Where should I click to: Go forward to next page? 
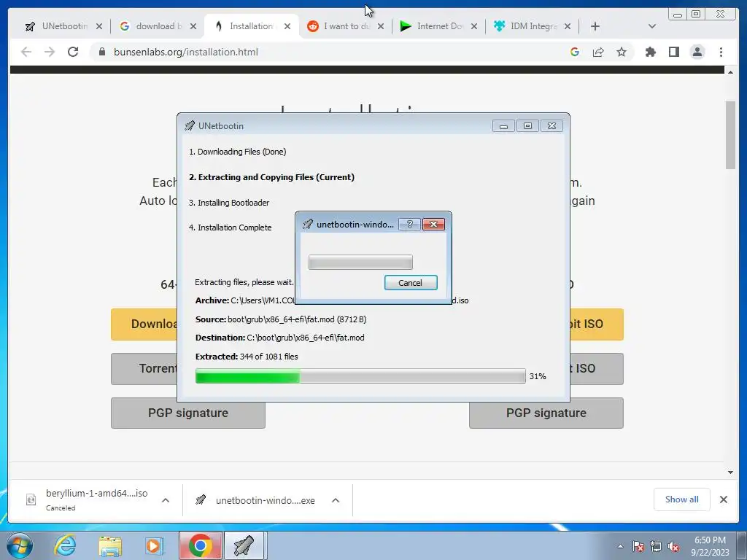[50, 52]
